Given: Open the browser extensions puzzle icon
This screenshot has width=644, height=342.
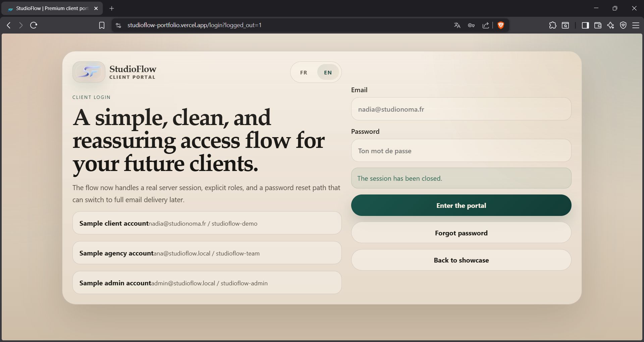Looking at the screenshot, I should click(552, 25).
